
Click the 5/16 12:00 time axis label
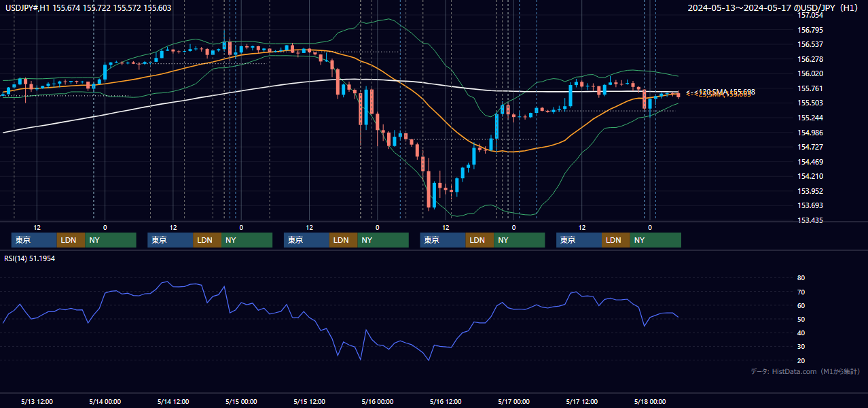pyautogui.click(x=446, y=401)
